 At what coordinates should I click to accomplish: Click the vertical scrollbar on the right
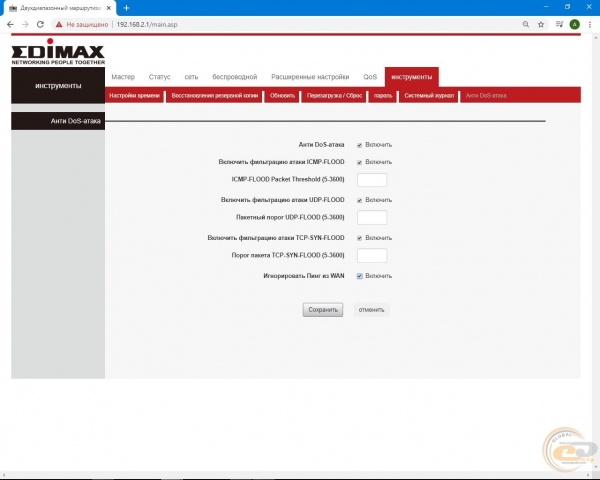(596, 253)
